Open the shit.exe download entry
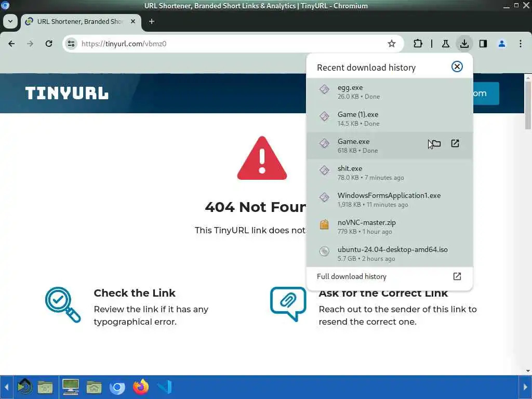The image size is (532, 399). (x=390, y=172)
